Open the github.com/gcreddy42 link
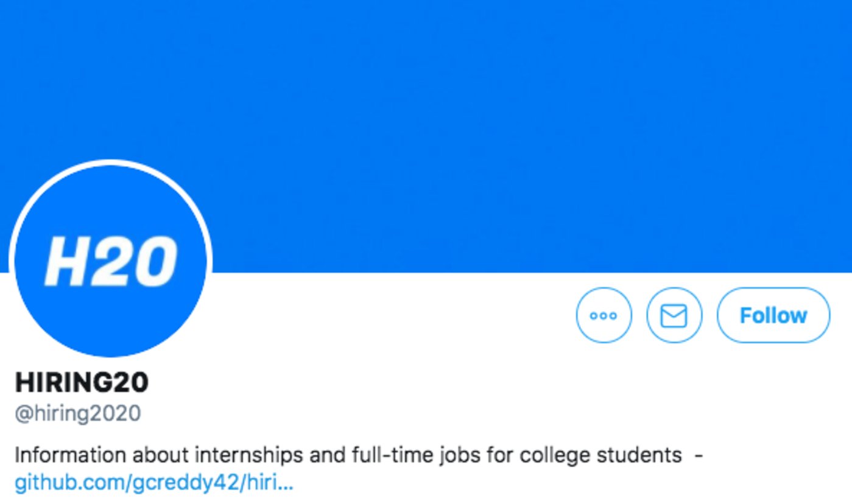Image resolution: width=852 pixels, height=504 pixels. 153,483
